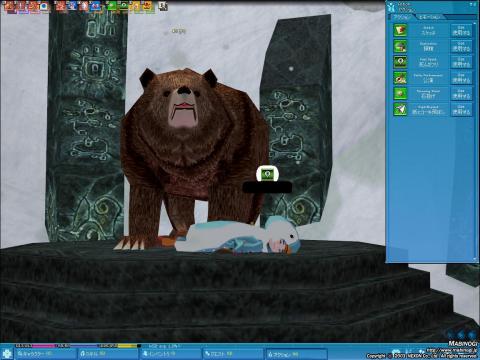Click the Use button for Feel Dead
This screenshot has width=480, height=360.
pyautogui.click(x=461, y=62)
